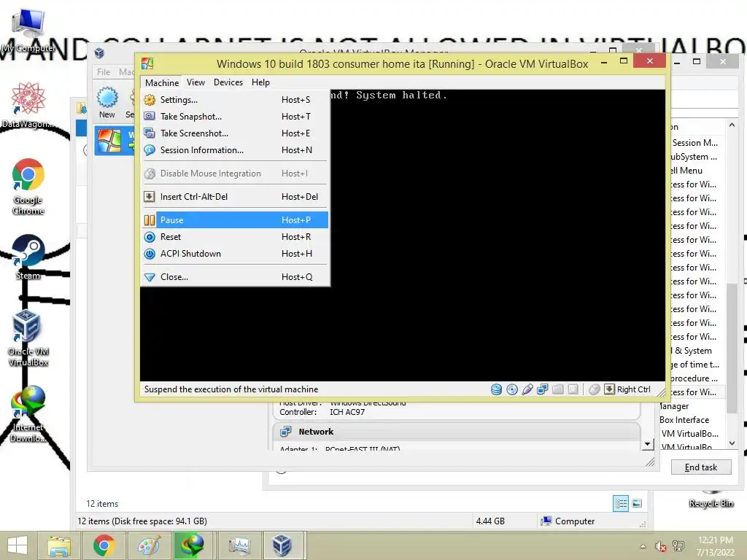The width and height of the screenshot is (747, 560).
Task: Open the View menu
Action: (196, 82)
